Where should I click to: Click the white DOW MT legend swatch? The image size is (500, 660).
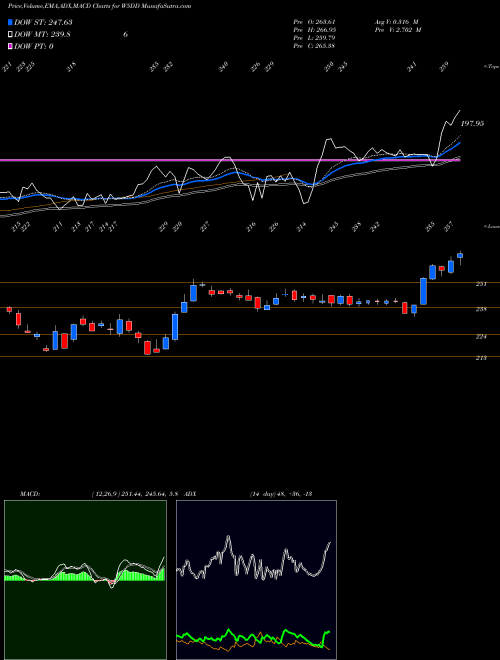tap(10, 35)
